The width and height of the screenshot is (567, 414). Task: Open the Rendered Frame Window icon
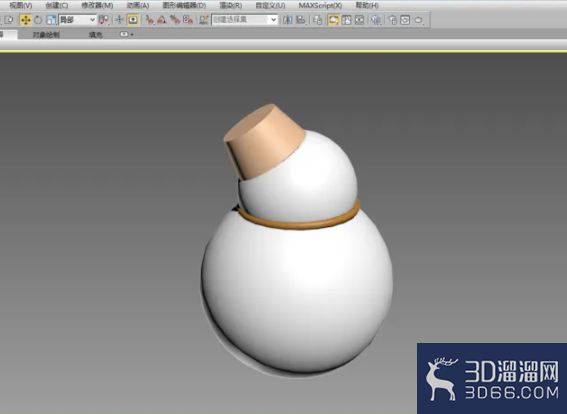(x=405, y=20)
